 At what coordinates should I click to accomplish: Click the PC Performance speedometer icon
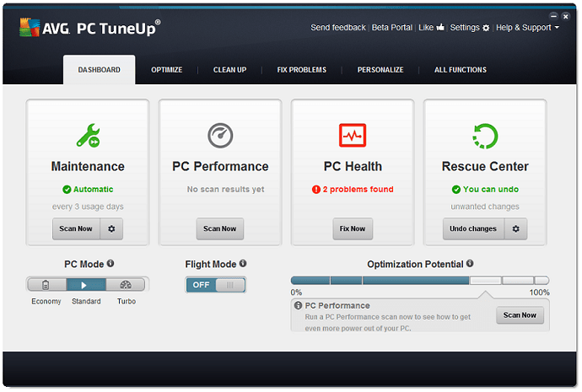pos(220,136)
